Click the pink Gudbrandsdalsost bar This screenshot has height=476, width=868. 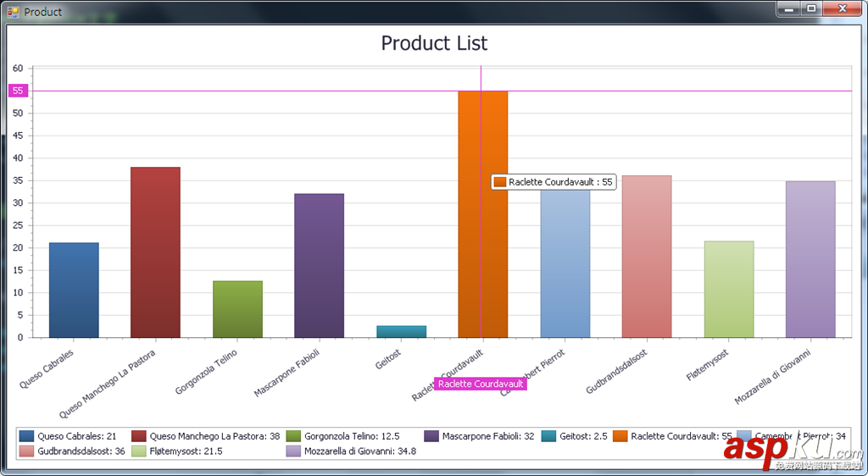tap(647, 257)
